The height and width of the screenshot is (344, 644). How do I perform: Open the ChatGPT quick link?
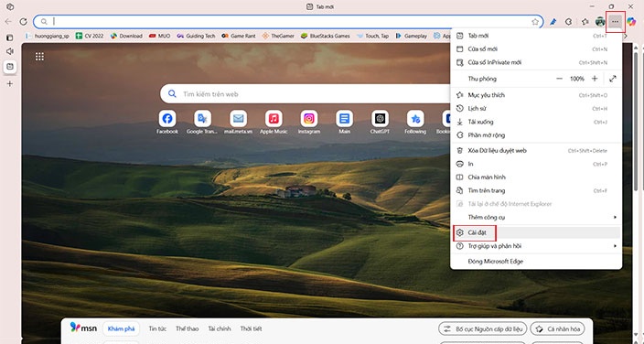[x=380, y=122]
